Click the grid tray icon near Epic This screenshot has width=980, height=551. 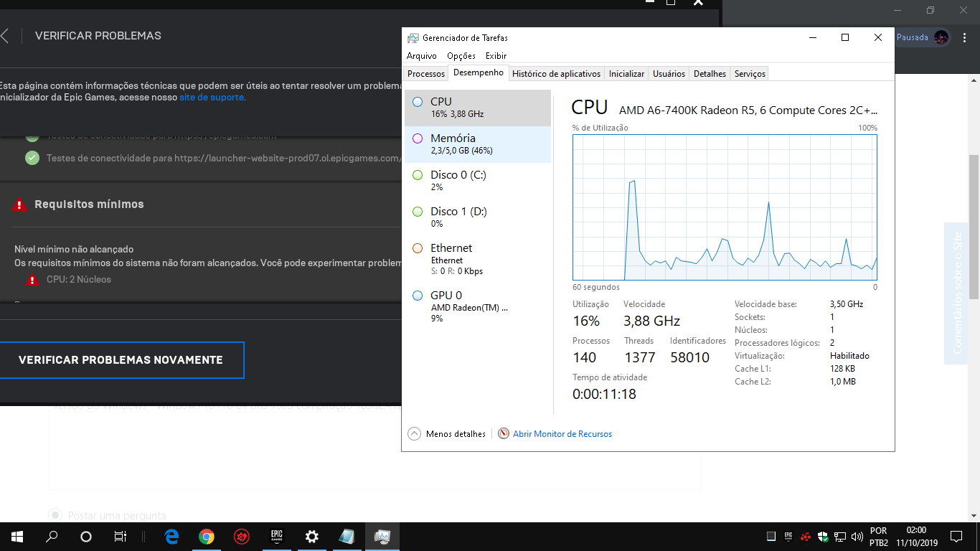tap(771, 537)
